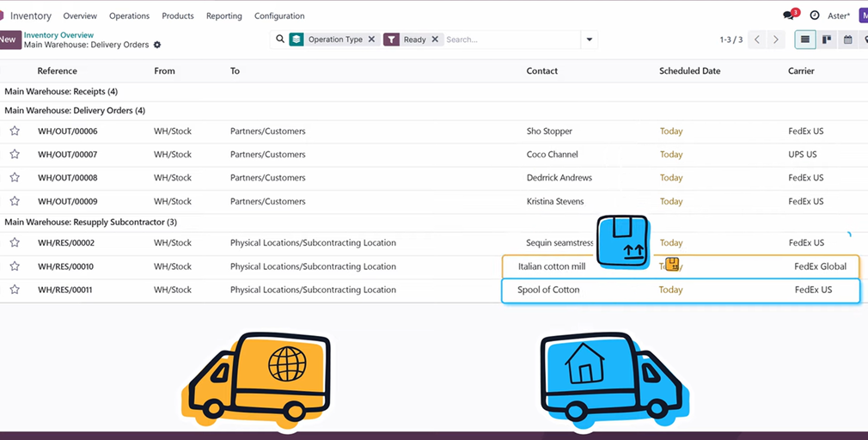Open the WH/OUT/00009 record
The height and width of the screenshot is (440, 868).
(68, 201)
